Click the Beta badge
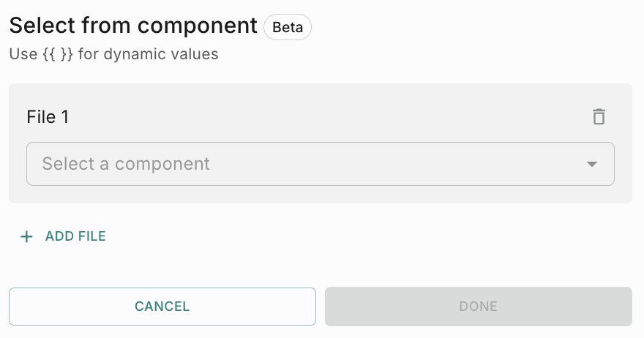Screen dimensions: 644x338 click(x=288, y=27)
